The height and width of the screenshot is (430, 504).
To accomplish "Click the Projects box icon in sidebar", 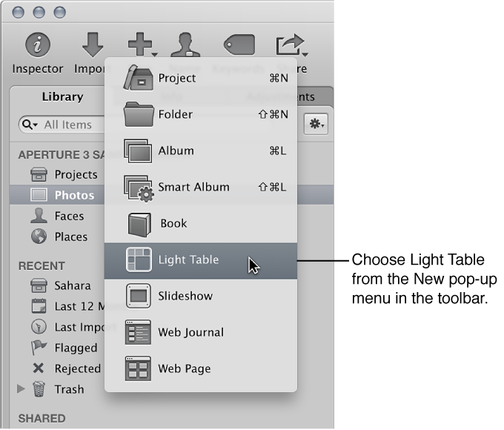I will coord(39,175).
